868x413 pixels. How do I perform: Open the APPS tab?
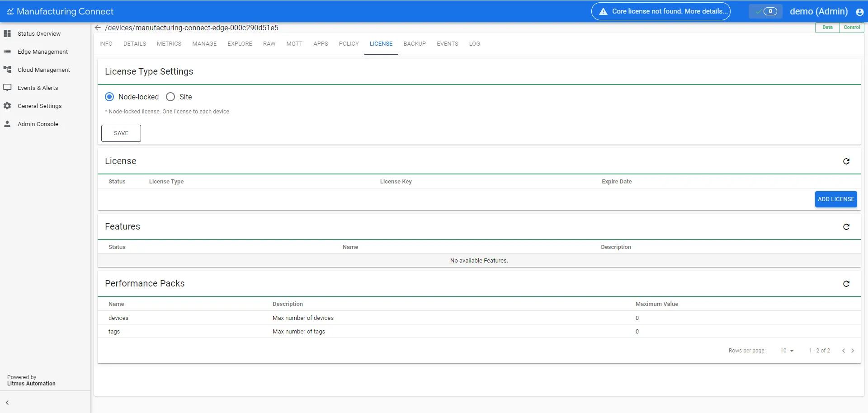321,44
